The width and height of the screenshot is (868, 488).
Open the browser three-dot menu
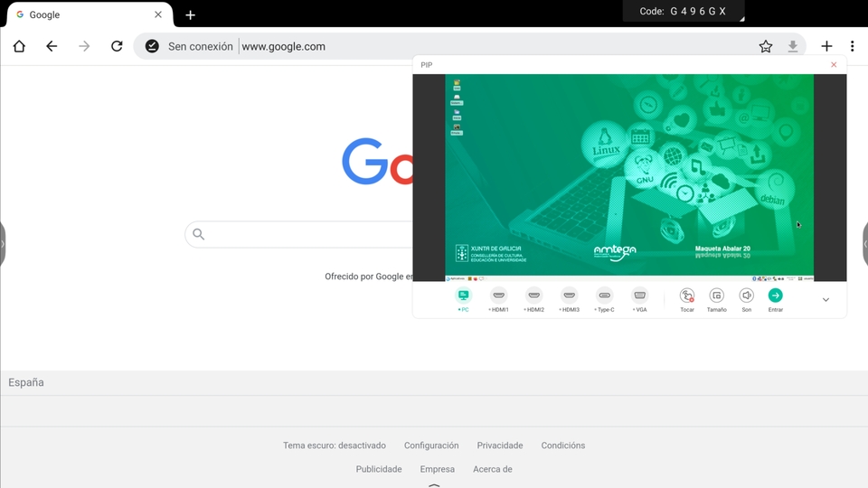point(852,46)
